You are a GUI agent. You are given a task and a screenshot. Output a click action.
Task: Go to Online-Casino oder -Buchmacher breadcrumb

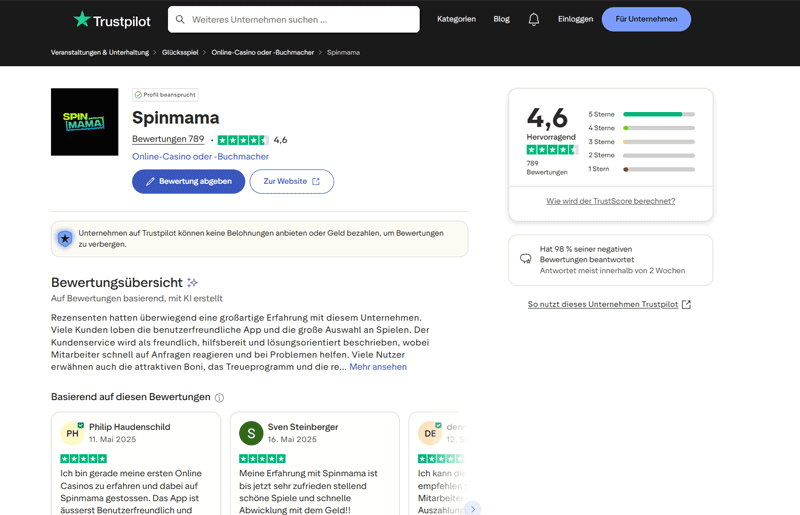(x=263, y=52)
